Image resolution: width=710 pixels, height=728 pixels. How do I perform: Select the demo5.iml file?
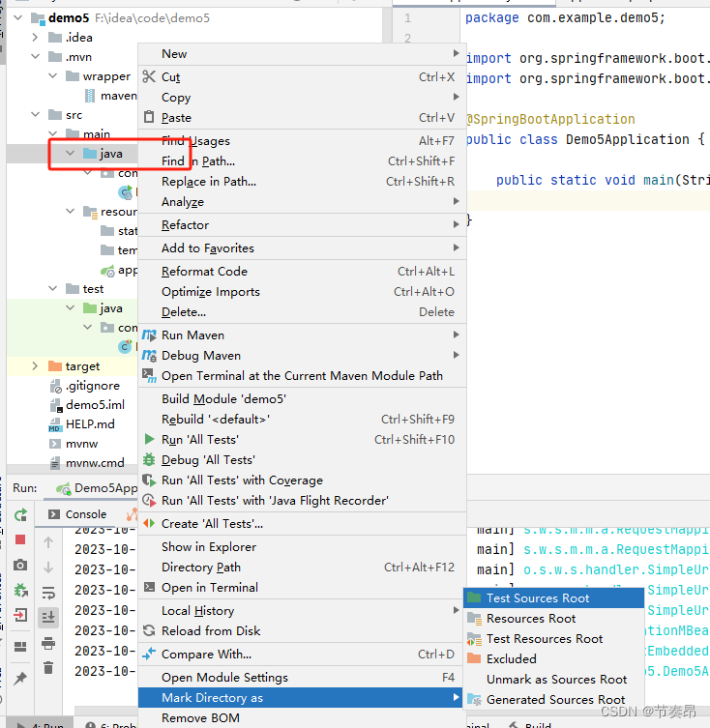[x=87, y=404]
